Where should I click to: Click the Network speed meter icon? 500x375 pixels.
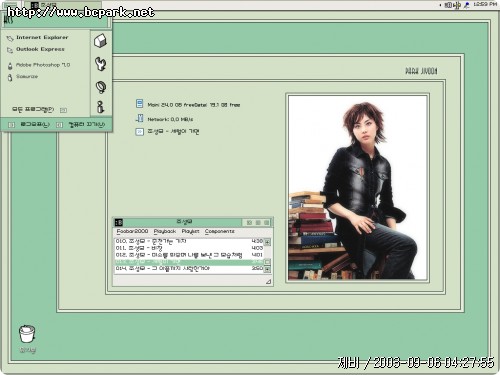[139, 118]
